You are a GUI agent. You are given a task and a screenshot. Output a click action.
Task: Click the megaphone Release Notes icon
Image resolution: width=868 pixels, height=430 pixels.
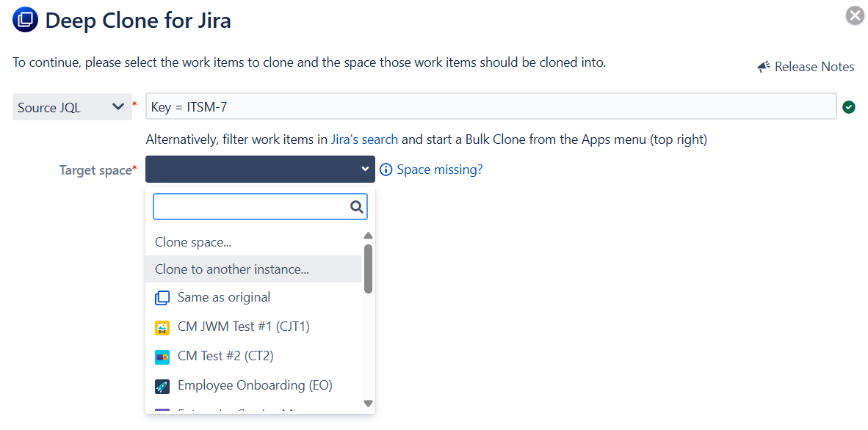[764, 67]
